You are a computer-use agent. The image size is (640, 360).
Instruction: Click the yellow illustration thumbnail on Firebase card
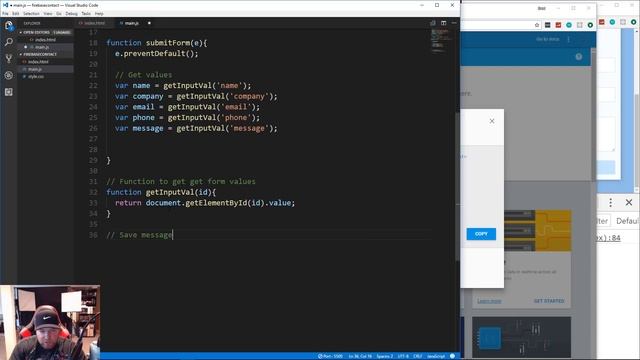click(538, 231)
